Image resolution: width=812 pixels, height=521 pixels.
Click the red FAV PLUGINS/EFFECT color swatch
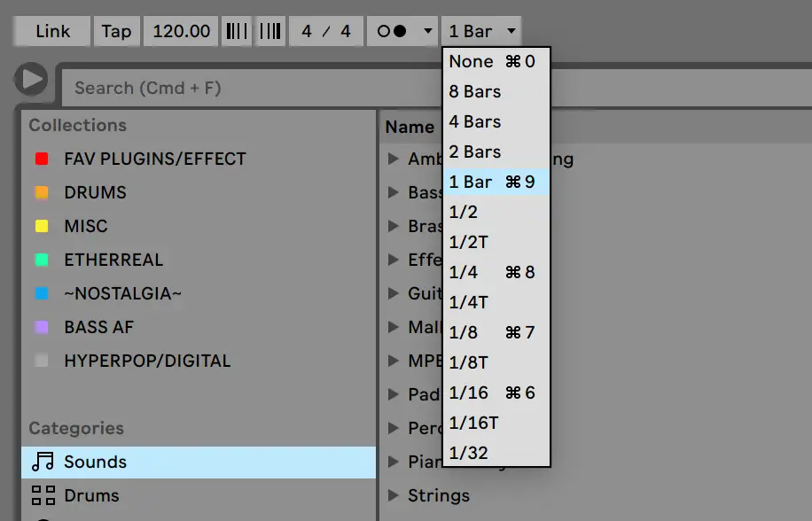tap(41, 159)
